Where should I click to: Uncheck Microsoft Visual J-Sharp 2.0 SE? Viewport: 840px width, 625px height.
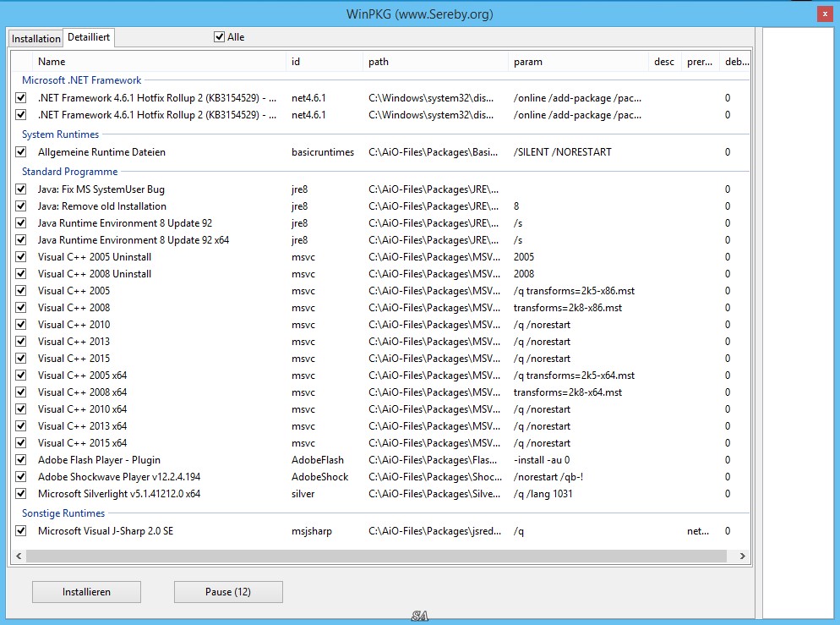click(x=21, y=531)
